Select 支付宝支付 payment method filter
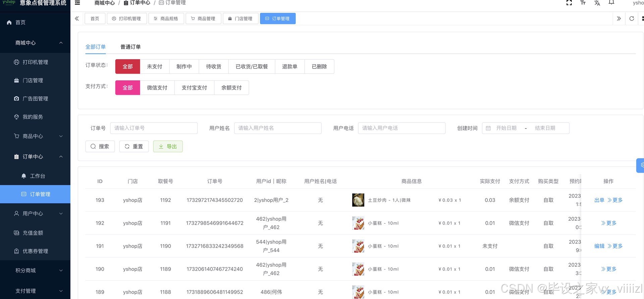644x299 pixels. [194, 88]
